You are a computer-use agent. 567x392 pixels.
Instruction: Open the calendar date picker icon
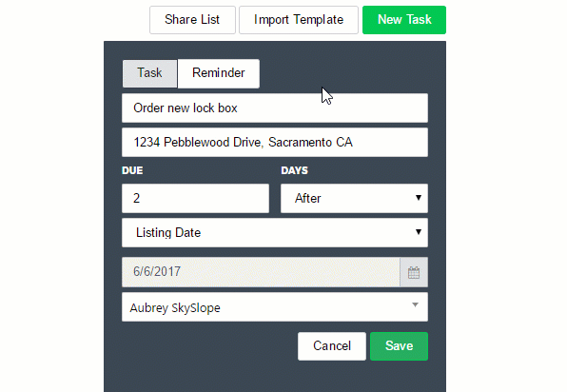click(x=414, y=272)
